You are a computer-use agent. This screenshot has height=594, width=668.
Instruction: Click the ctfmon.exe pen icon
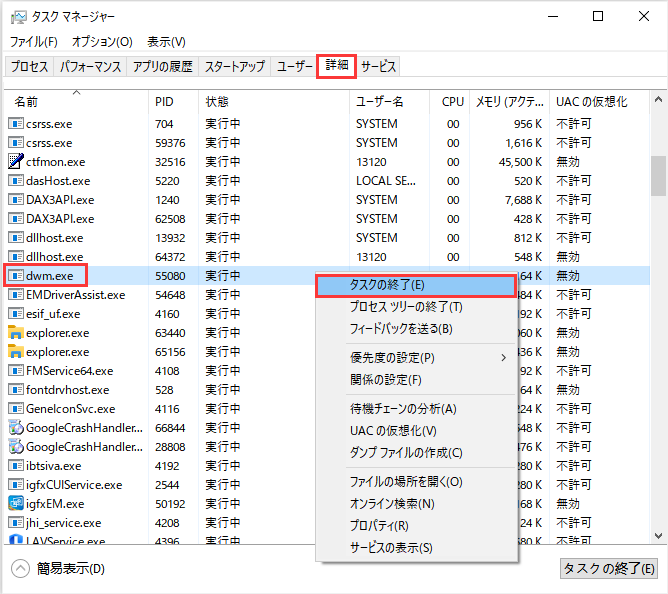pyautogui.click(x=16, y=162)
